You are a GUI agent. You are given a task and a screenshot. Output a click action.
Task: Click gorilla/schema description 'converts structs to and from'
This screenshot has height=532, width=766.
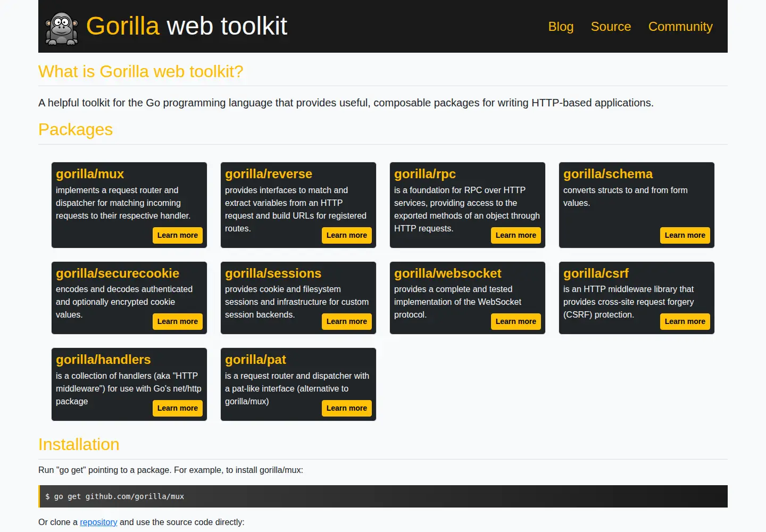[x=626, y=196]
